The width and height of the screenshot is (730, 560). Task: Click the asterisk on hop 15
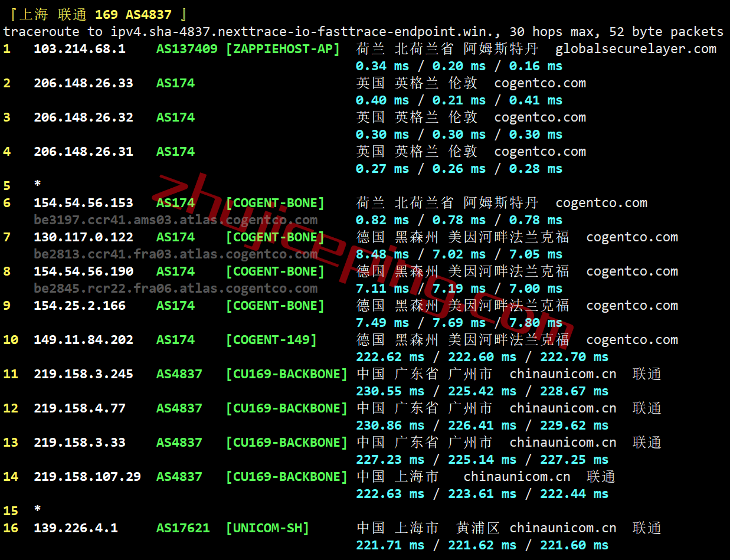pos(38,510)
